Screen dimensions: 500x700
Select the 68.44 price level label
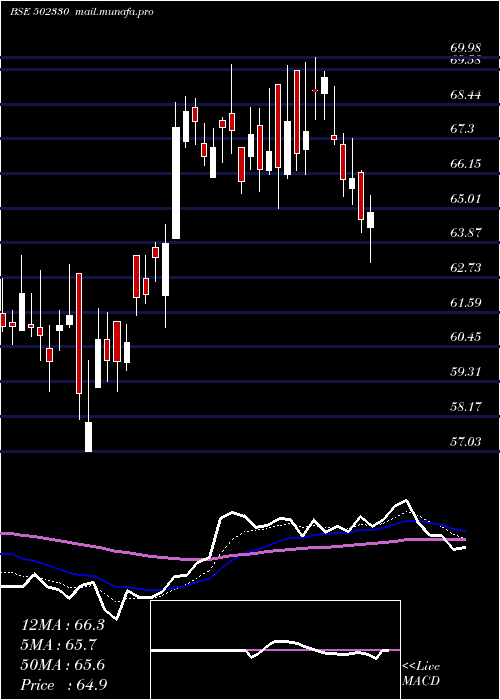coord(465,95)
